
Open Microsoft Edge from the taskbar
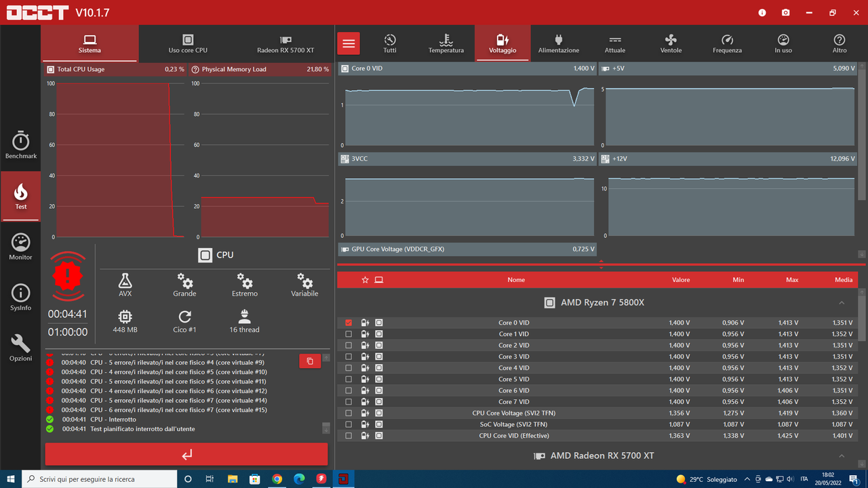pyautogui.click(x=299, y=479)
